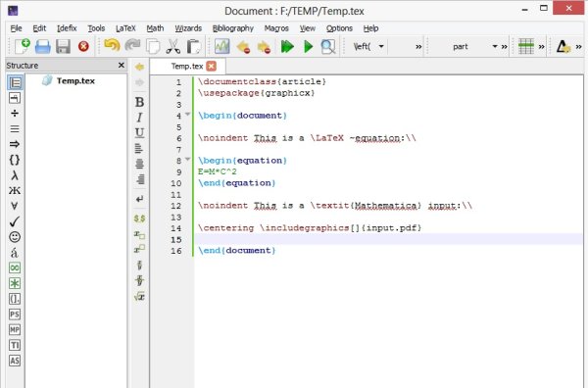Open the Greek letters lambda panel
Image resolution: width=588 pixels, height=388 pixels.
coord(15,175)
